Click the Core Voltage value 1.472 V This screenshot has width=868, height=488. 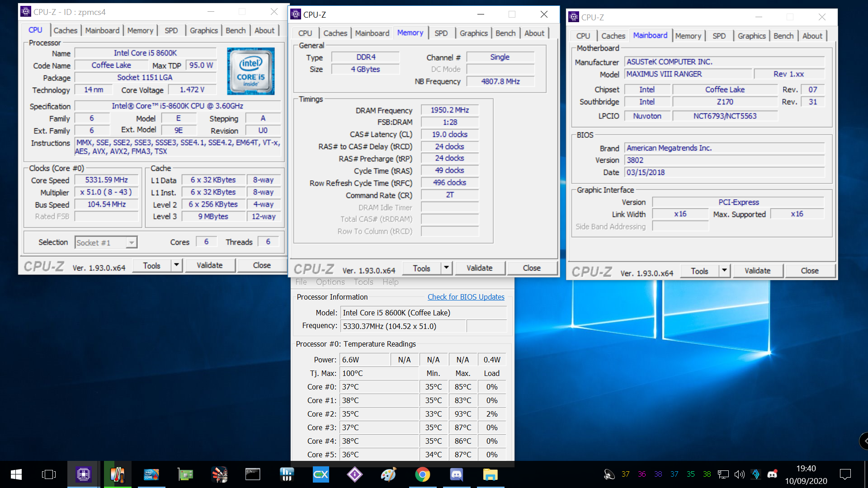pos(192,89)
